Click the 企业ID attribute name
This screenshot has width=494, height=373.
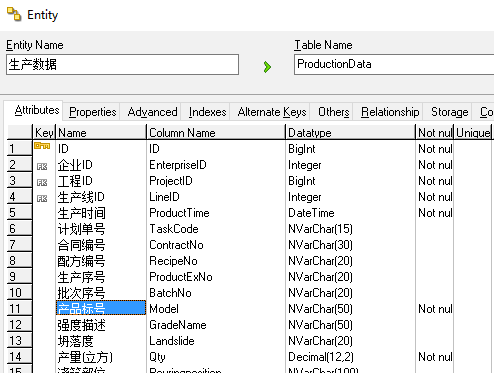pyautogui.click(x=75, y=165)
